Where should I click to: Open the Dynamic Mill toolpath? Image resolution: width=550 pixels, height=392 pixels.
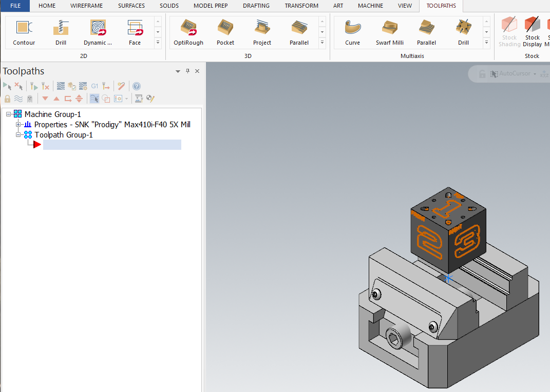tap(98, 32)
